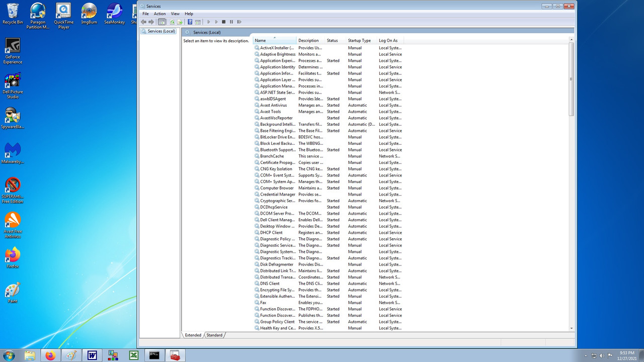
Task: Click the Windows Start orb
Action: pyautogui.click(x=9, y=355)
